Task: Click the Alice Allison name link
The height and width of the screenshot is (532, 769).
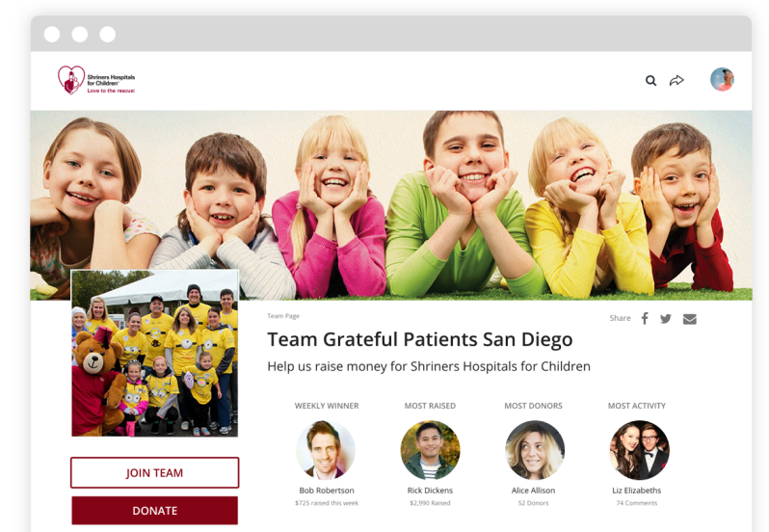Action: (x=533, y=491)
